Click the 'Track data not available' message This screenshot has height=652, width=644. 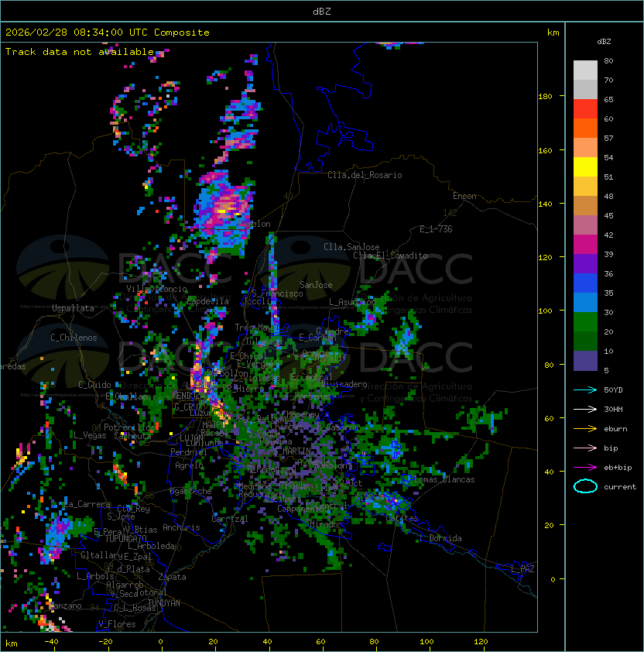click(80, 52)
